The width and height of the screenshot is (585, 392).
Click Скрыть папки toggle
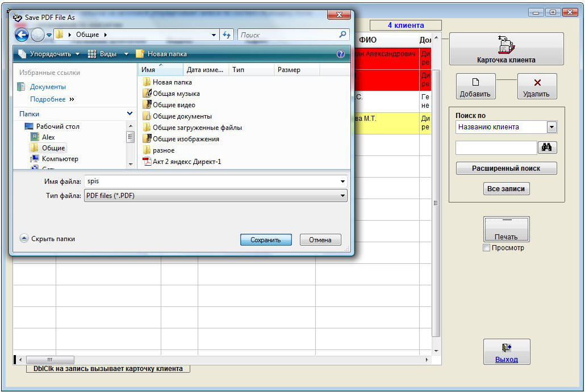coord(47,239)
